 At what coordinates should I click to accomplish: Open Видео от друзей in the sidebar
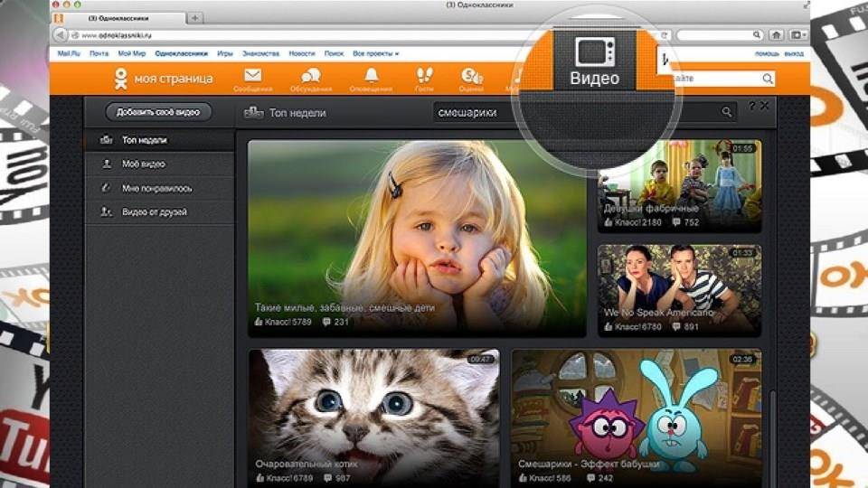[x=154, y=211]
